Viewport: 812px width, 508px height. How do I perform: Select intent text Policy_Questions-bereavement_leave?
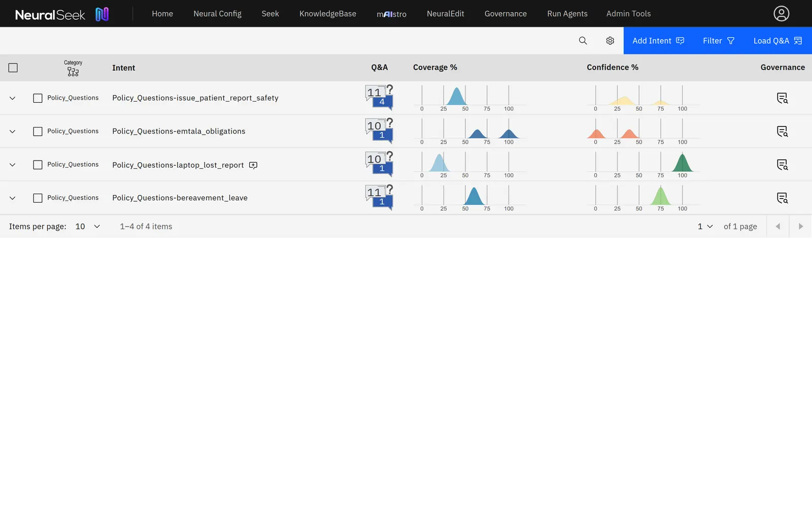pos(180,198)
